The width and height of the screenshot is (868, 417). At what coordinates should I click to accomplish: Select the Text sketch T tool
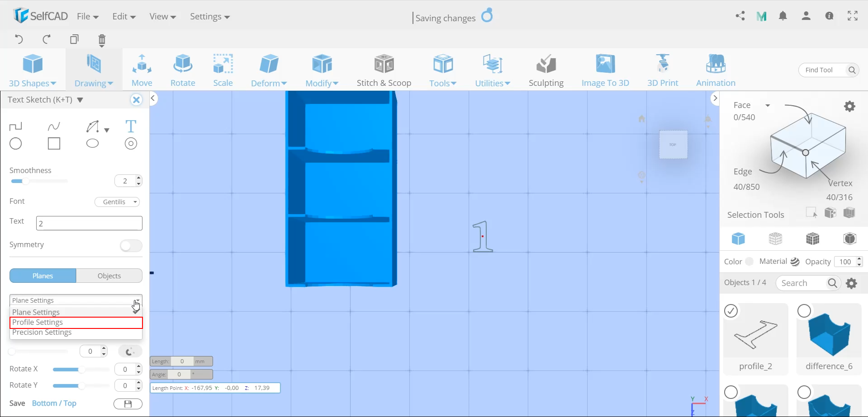point(131,126)
